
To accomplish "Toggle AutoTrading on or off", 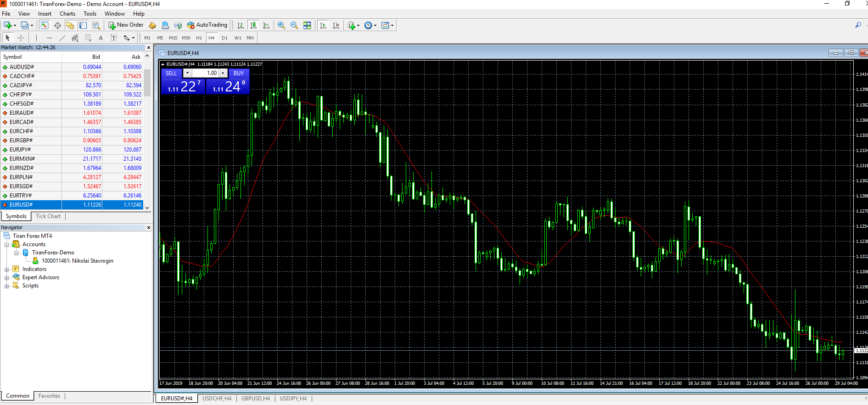I will (207, 25).
